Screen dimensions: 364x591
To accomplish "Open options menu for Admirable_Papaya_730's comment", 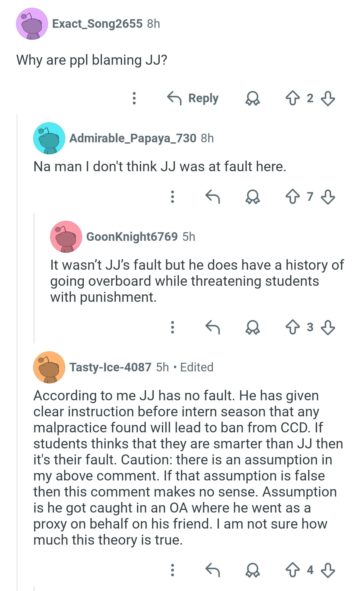I will point(172,197).
